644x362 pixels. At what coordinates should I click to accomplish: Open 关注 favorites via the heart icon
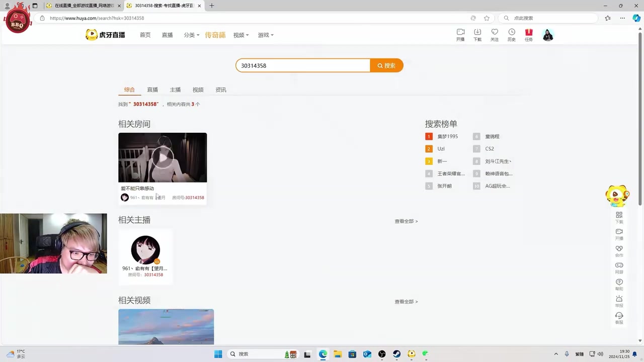point(495,35)
